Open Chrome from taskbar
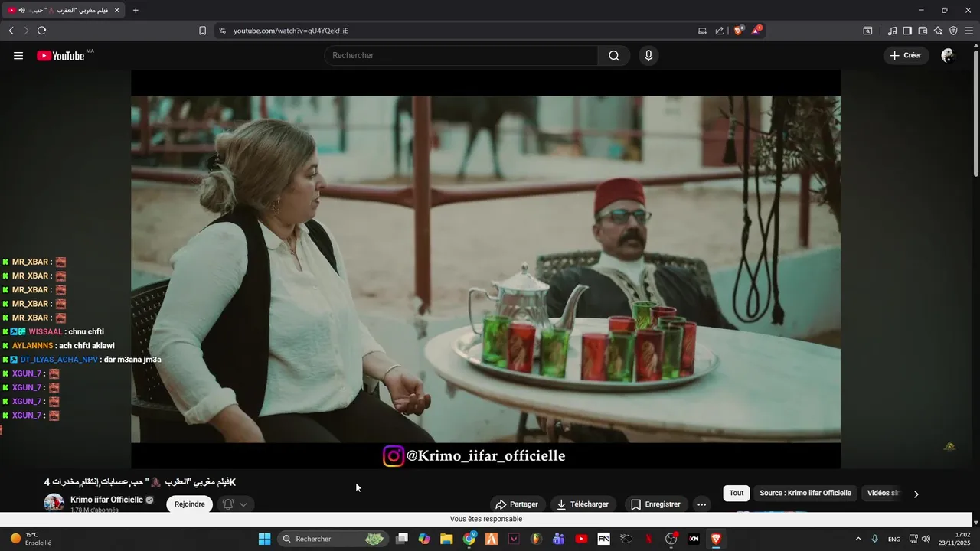This screenshot has width=980, height=551. (469, 539)
